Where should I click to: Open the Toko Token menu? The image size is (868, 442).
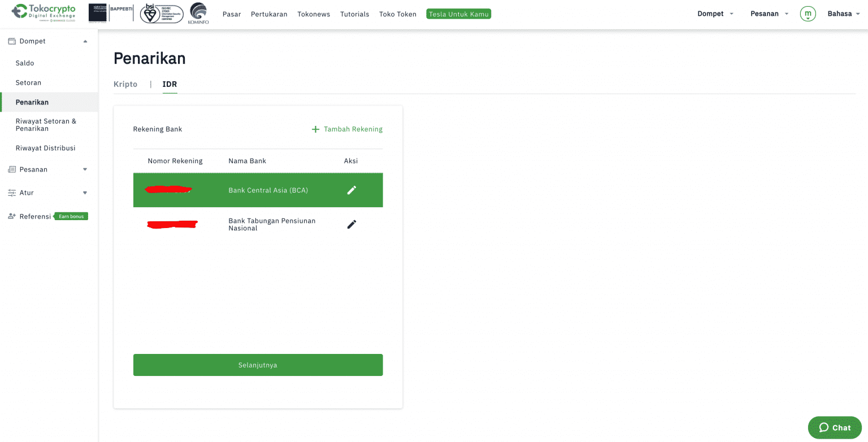398,14
